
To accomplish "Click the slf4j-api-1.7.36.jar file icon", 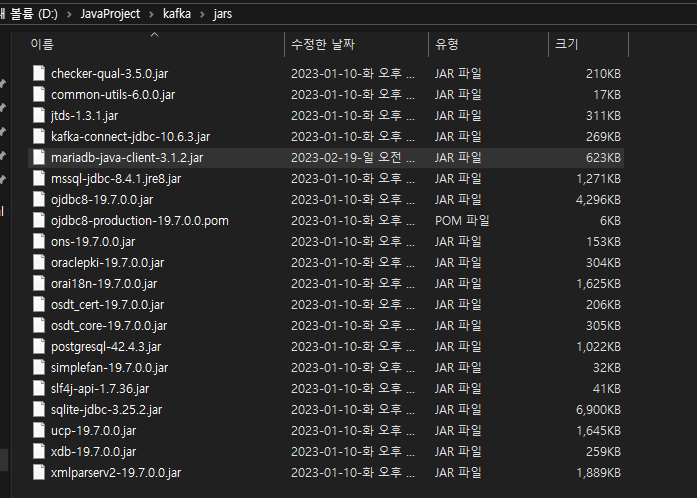I will pos(39,389).
